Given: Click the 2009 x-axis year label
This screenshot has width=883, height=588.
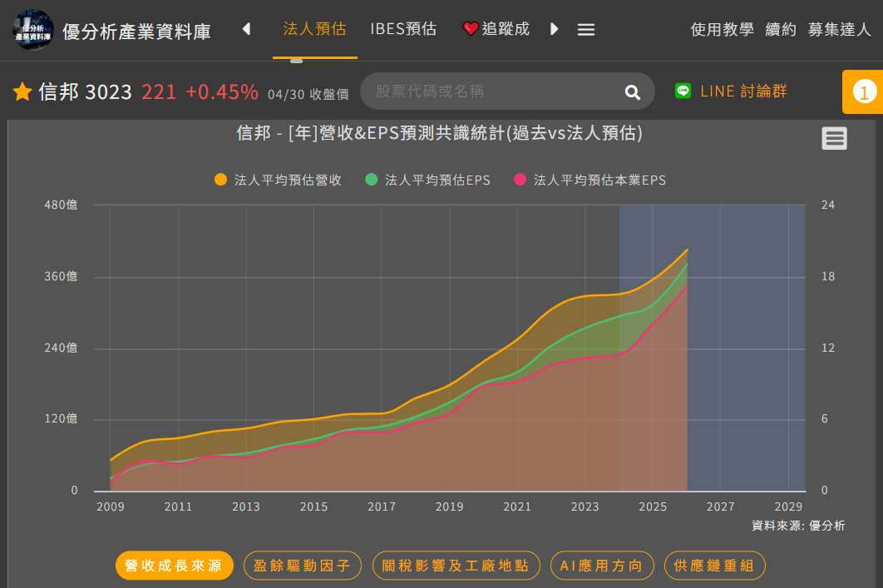Looking at the screenshot, I should [111, 506].
